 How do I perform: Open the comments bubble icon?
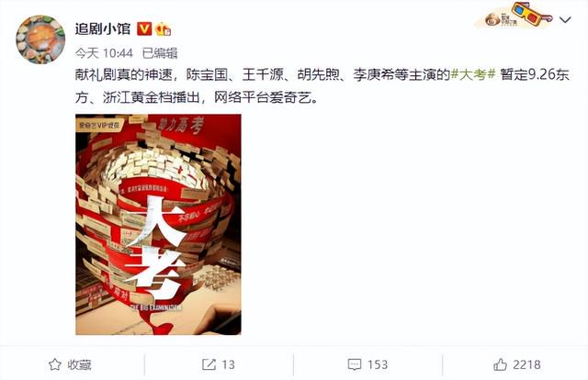click(355, 364)
